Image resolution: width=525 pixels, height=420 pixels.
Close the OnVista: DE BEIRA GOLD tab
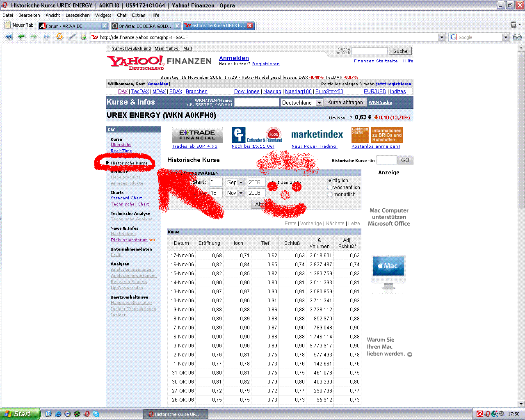(x=177, y=26)
